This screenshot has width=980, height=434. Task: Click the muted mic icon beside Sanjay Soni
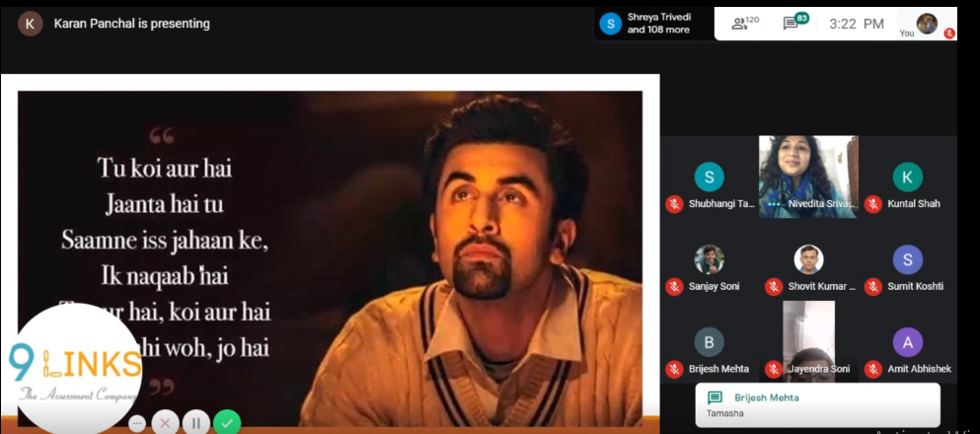point(674,287)
